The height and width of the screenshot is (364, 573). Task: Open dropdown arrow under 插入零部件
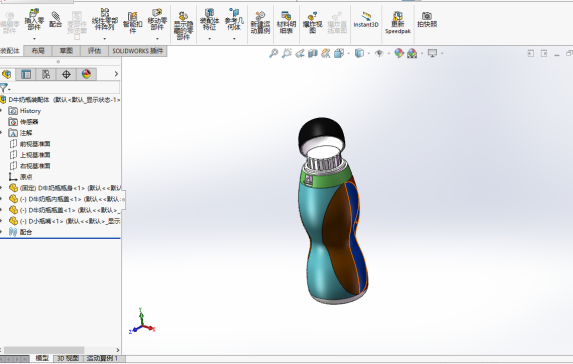(34, 39)
